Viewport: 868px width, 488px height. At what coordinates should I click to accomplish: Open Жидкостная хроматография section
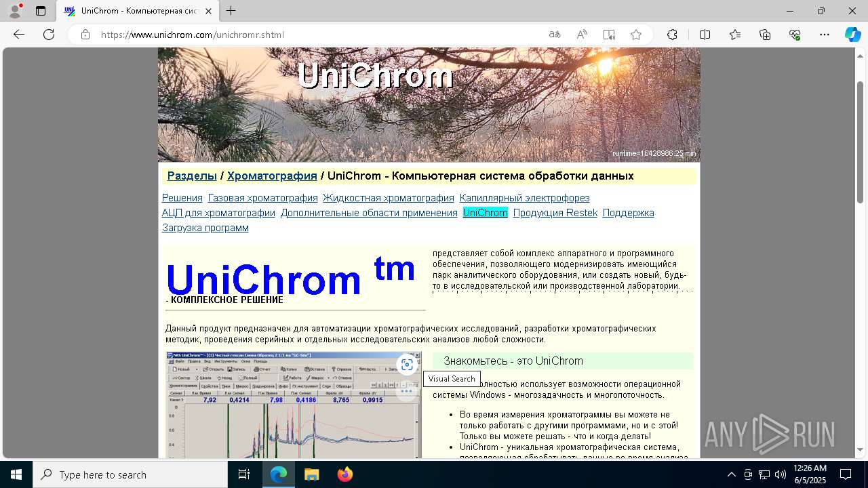(389, 198)
